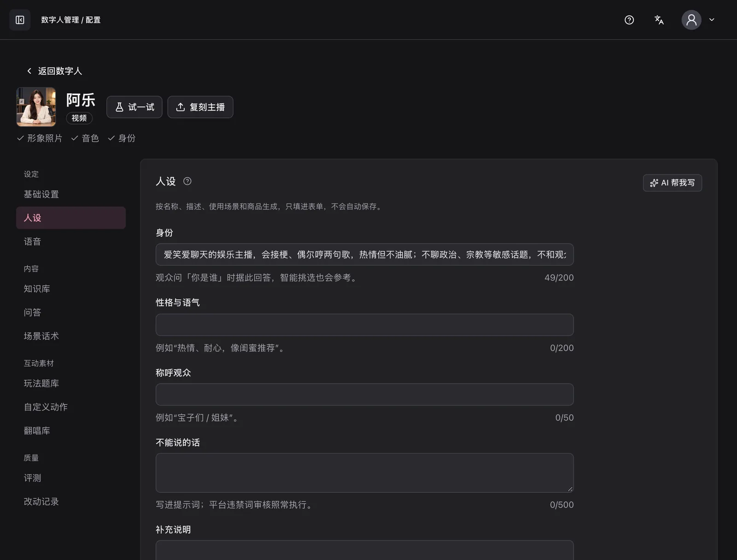Open 知识库 in sidebar

click(71, 289)
